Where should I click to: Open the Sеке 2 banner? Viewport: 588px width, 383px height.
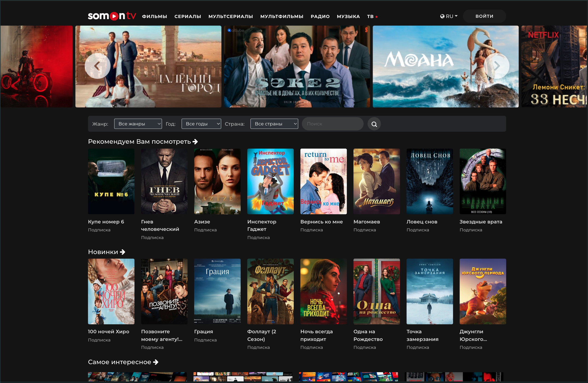297,66
